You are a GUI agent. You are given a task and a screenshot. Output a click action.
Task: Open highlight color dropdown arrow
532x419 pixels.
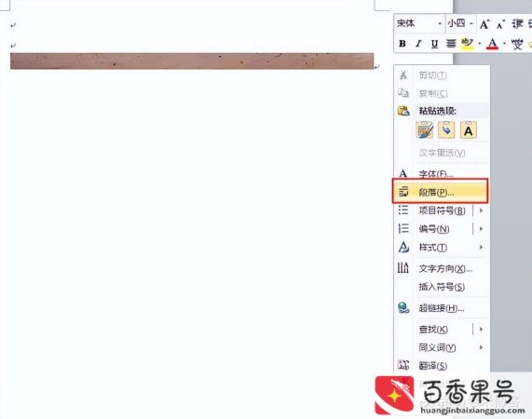(480, 44)
